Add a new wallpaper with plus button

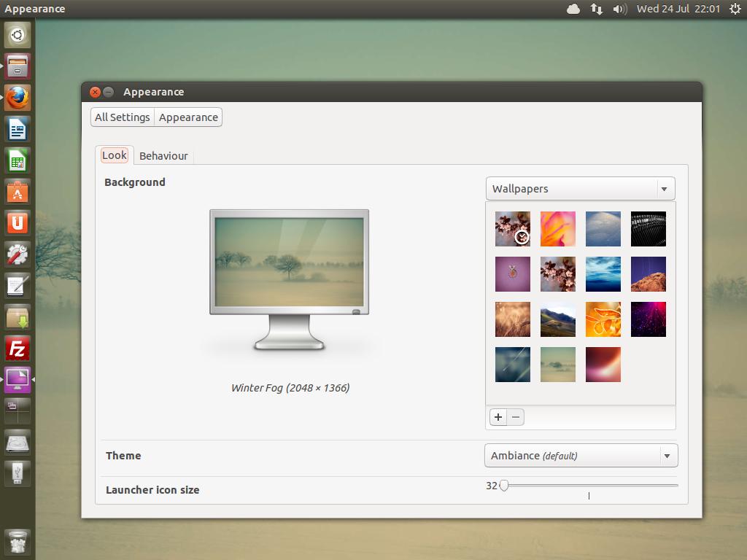498,417
